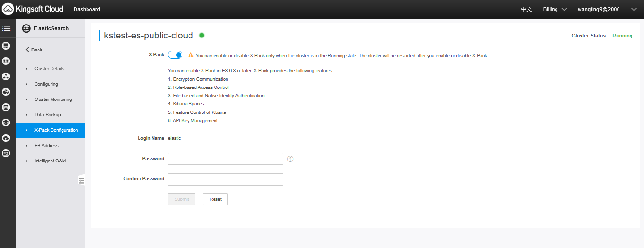This screenshot has width=644, height=248.
Task: Click the Running status text
Action: point(622,36)
